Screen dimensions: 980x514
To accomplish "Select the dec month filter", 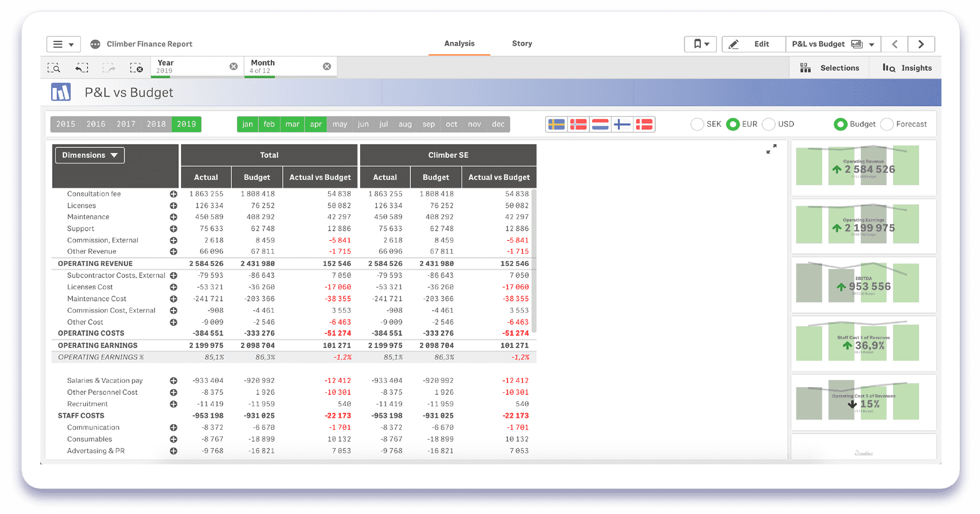I will tap(498, 124).
